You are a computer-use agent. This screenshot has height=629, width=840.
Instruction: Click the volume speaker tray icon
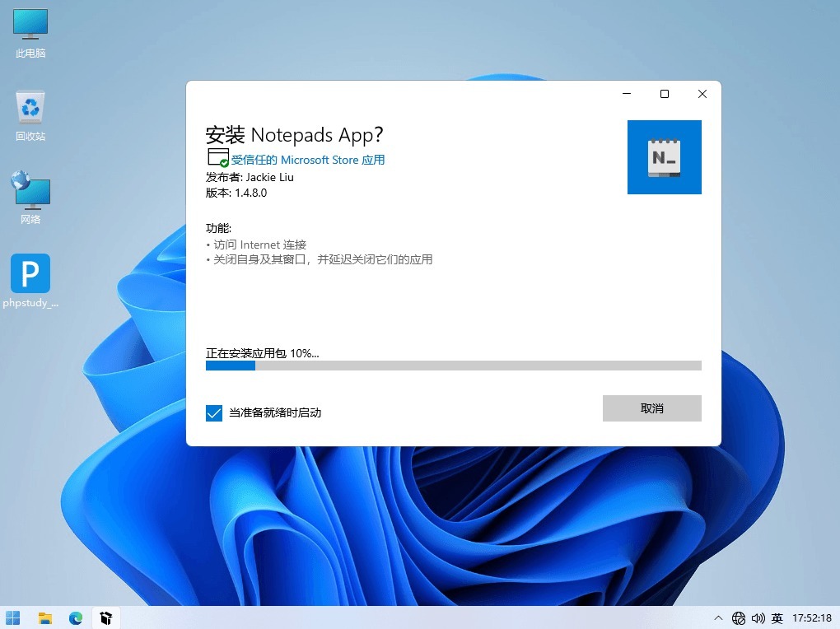[758, 618]
